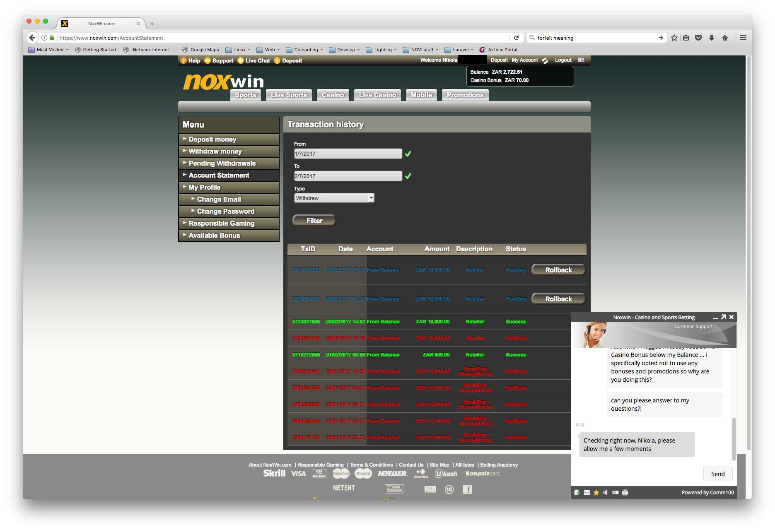The image size is (775, 532).
Task: Open the bookmarks list icon in toolbar
Action: pos(686,38)
